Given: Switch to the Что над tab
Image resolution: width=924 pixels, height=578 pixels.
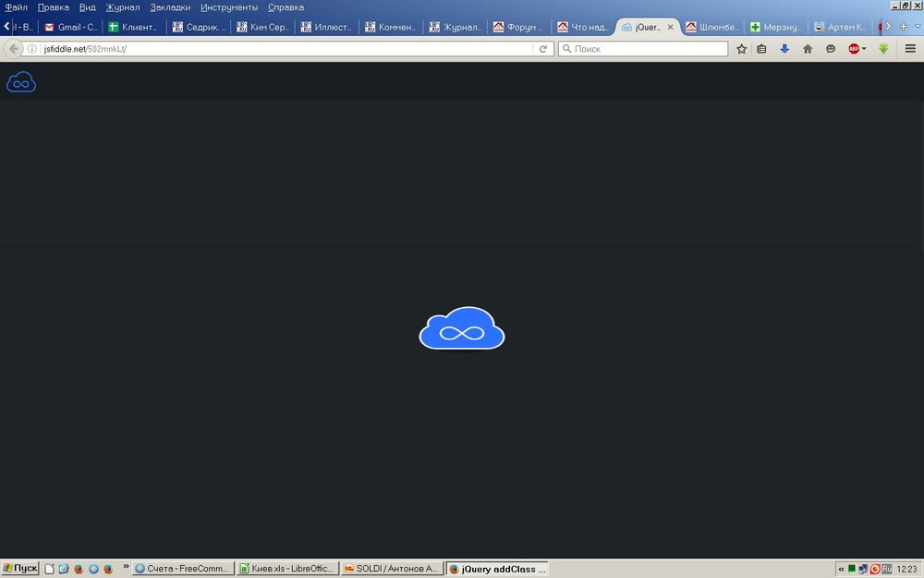Looking at the screenshot, I should point(583,27).
